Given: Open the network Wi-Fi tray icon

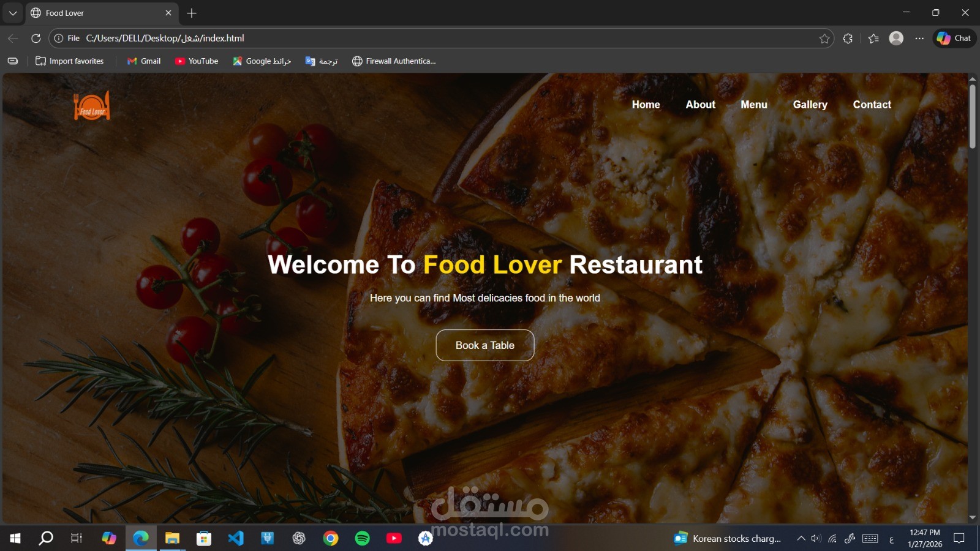Looking at the screenshot, I should tap(832, 538).
